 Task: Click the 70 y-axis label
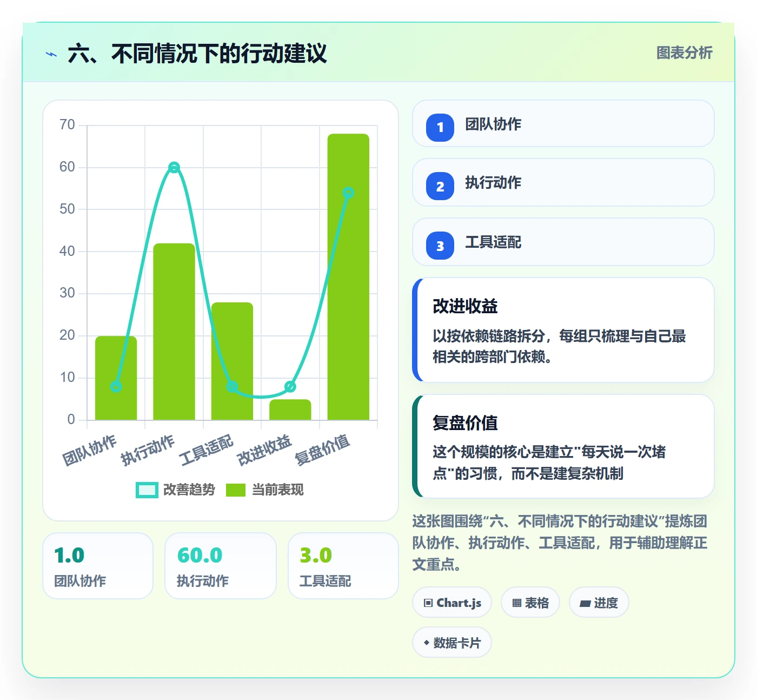pyautogui.click(x=68, y=125)
